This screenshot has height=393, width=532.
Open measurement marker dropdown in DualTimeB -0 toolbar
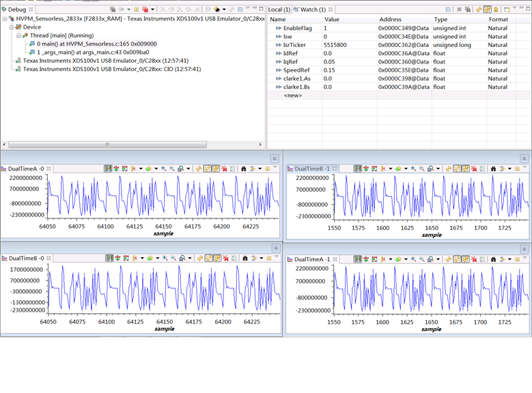[x=142, y=258]
